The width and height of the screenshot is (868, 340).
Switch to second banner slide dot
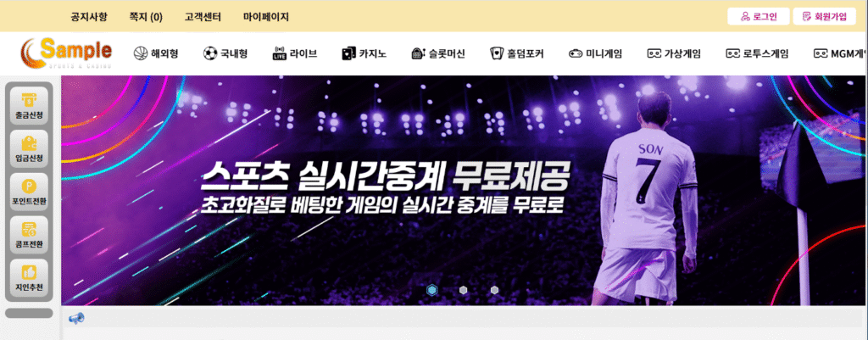point(464,290)
